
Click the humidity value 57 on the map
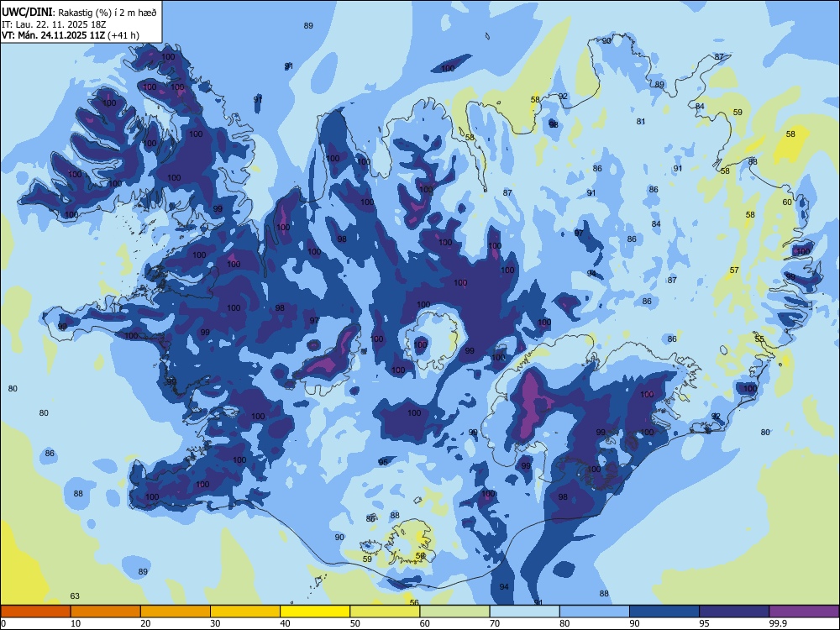pyautogui.click(x=734, y=270)
